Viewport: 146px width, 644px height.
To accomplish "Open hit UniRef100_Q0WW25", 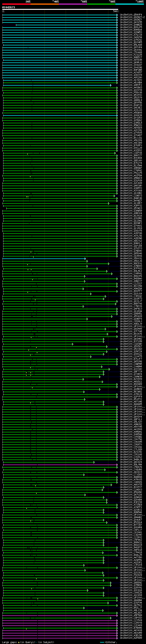I will [131, 25].
